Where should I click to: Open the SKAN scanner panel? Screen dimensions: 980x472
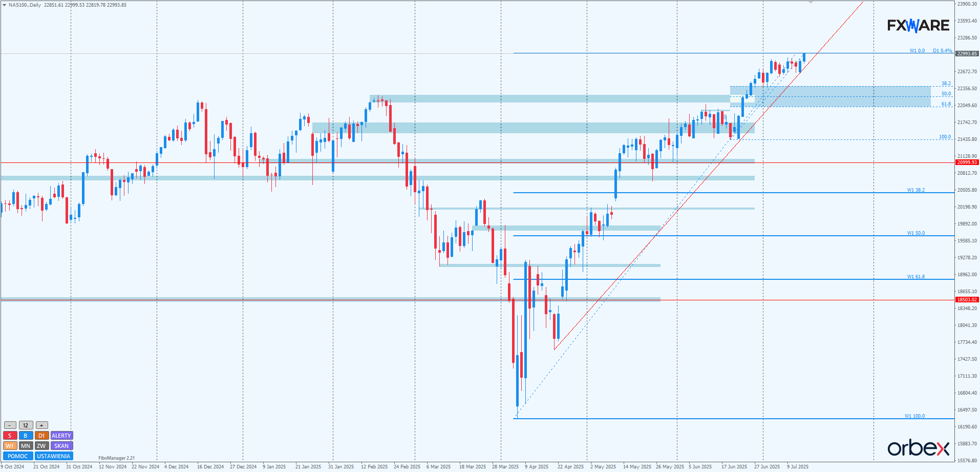pos(61,446)
